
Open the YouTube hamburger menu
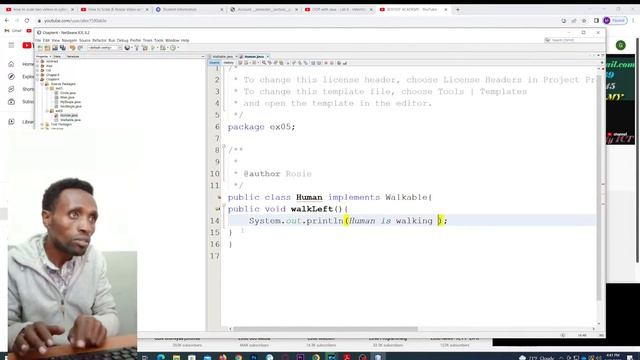click(x=11, y=45)
